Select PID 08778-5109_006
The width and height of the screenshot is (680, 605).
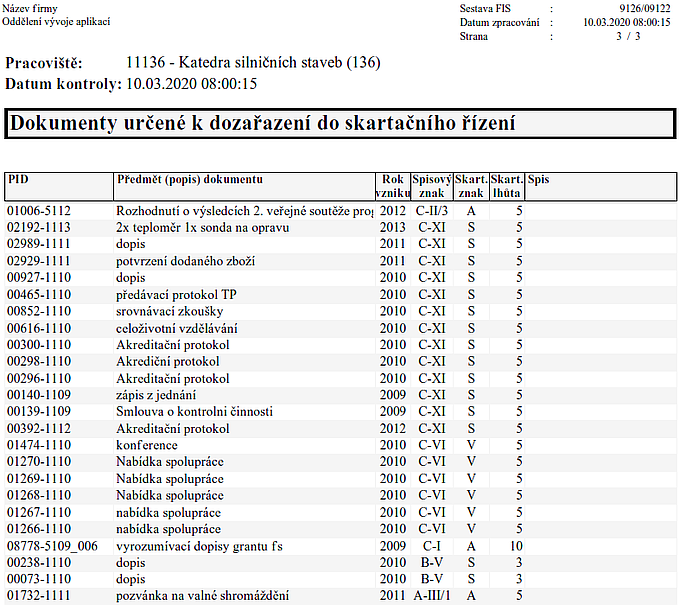click(52, 546)
